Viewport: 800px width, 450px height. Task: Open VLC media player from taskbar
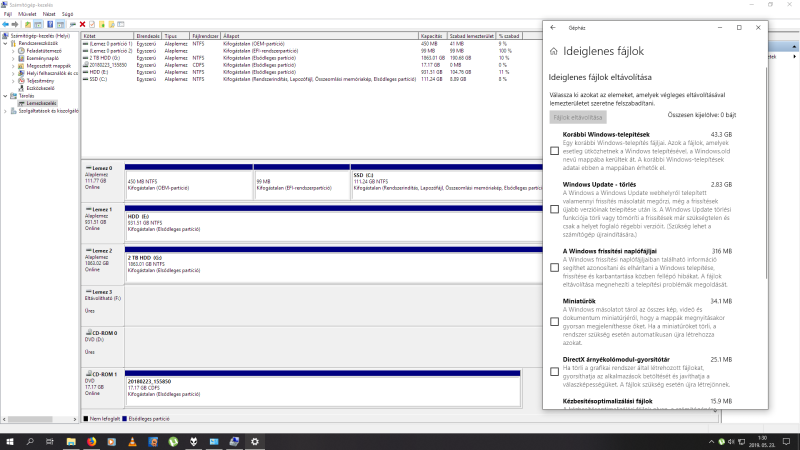132,441
